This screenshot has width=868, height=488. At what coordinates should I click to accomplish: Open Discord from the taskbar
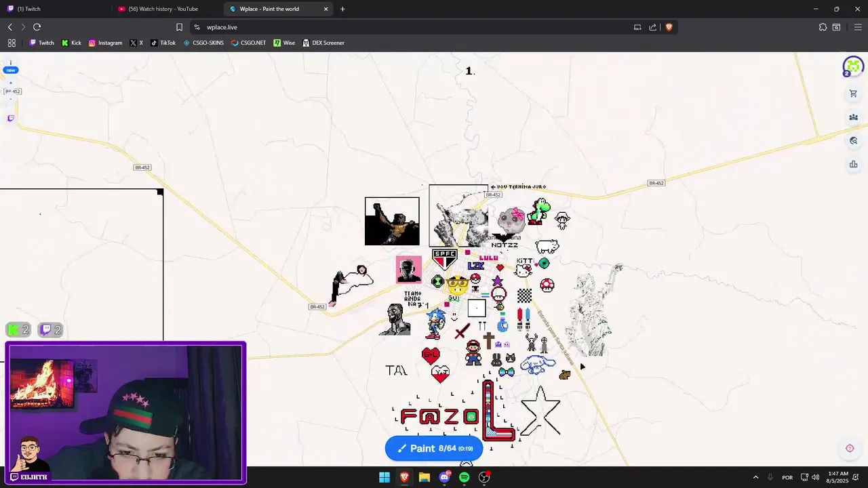444,477
